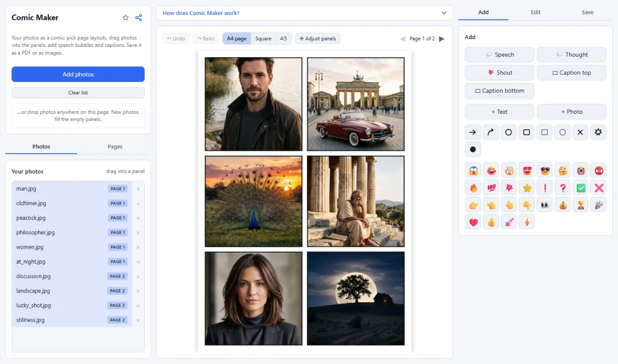The width and height of the screenshot is (618, 364).
Task: Go to the next comic page
Action: (x=442, y=39)
